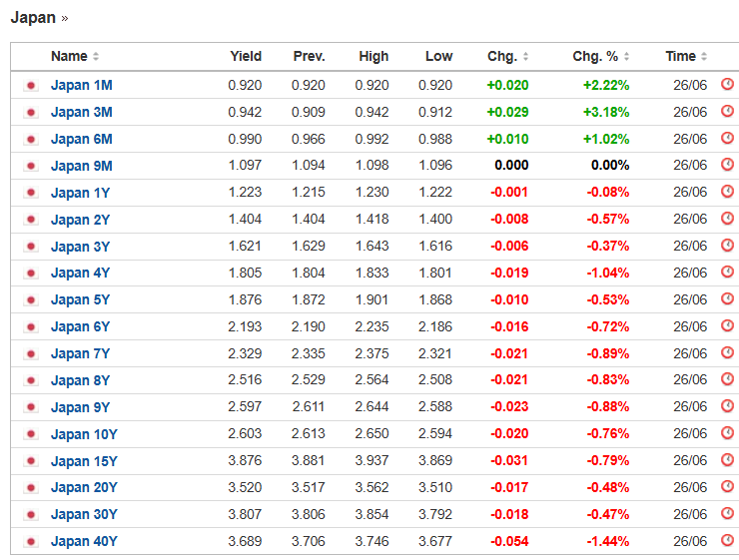This screenshot has height=560, width=739.
Task: Click the clock icon in Japan 4Y row
Action: 727,272
